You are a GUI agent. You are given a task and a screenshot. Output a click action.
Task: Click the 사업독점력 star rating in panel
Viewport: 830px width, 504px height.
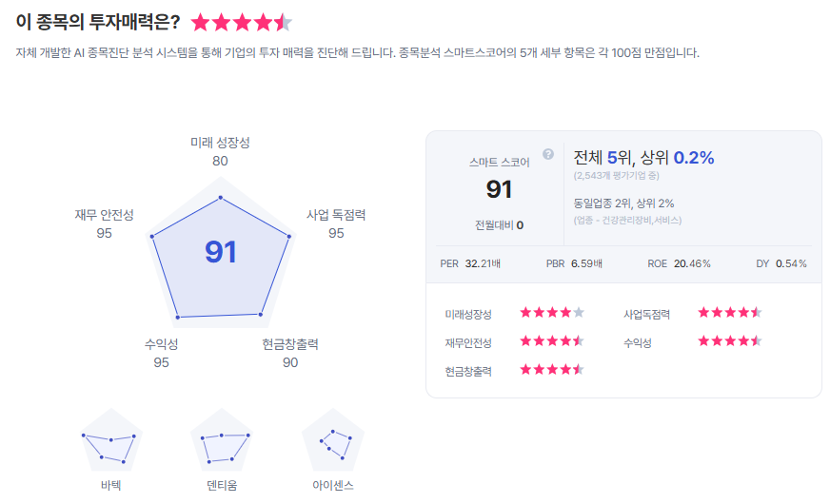pyautogui.click(x=730, y=312)
